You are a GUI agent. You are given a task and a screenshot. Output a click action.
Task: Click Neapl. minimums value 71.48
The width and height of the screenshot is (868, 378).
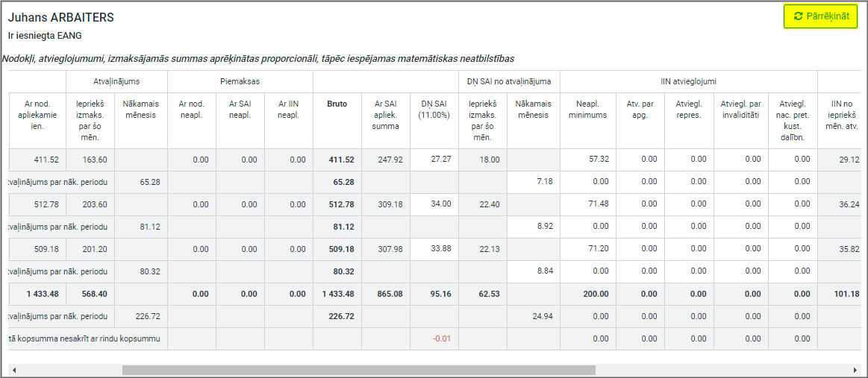pos(588,204)
